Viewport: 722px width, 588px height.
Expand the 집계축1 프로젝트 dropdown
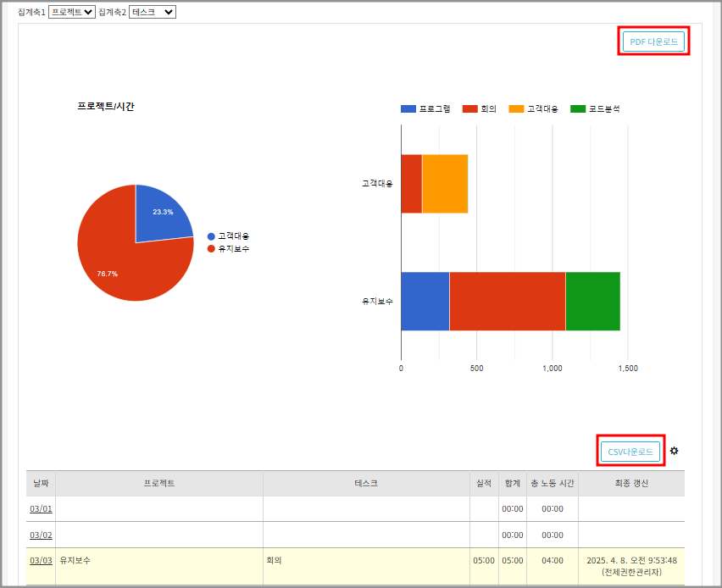click(71, 12)
